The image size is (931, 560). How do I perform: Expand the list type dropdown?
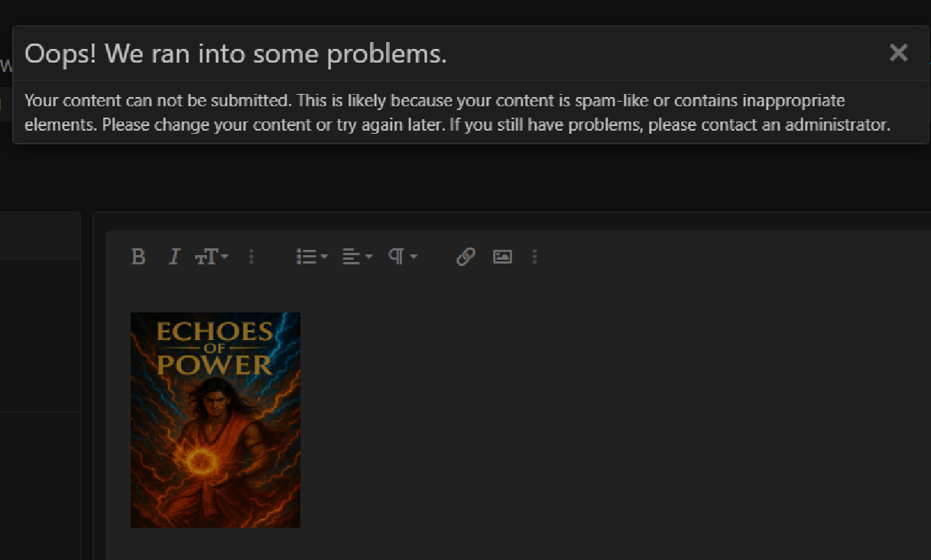tap(312, 257)
